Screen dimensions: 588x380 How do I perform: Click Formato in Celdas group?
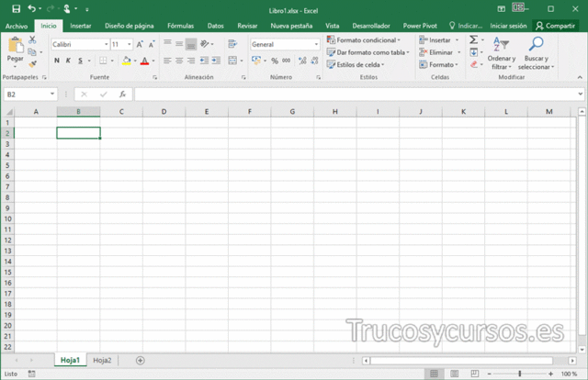(x=439, y=65)
